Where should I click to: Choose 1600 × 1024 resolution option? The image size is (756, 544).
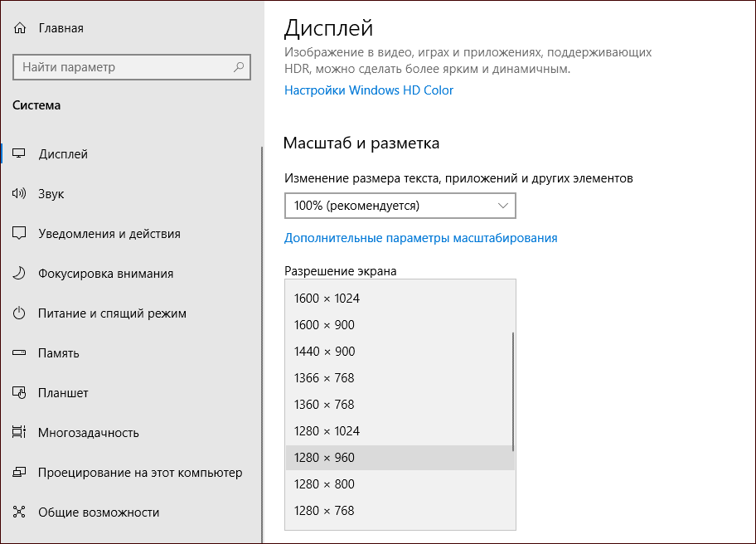[x=327, y=299]
